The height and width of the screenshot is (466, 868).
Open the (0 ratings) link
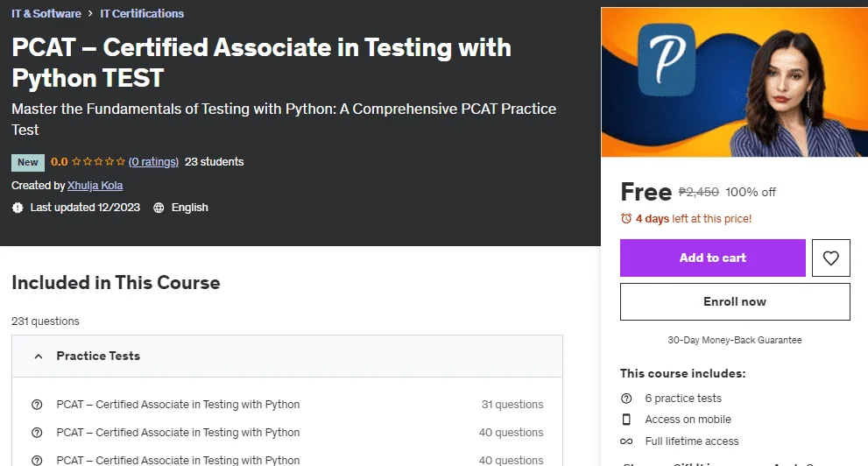[x=153, y=161]
